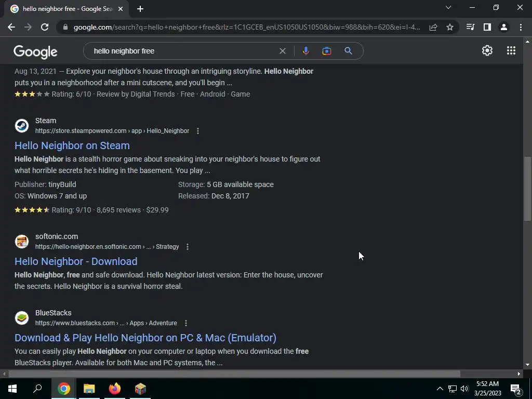Click the 'OS: Windows 7 and up' text
Image resolution: width=532 pixels, height=399 pixels.
tap(50, 196)
